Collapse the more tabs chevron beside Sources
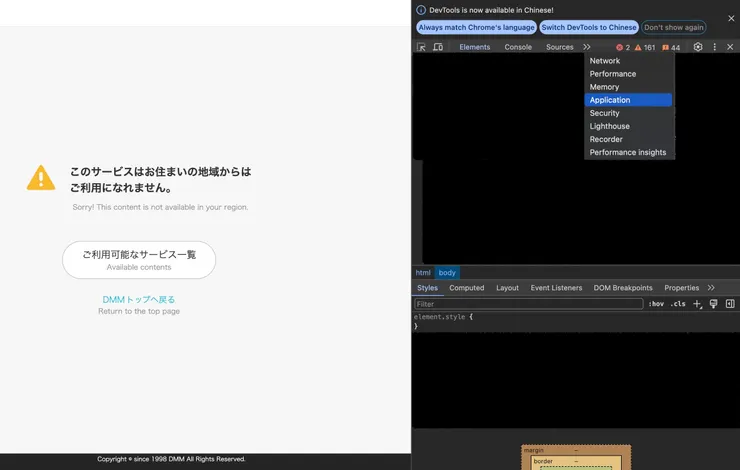This screenshot has width=740, height=470. (587, 47)
